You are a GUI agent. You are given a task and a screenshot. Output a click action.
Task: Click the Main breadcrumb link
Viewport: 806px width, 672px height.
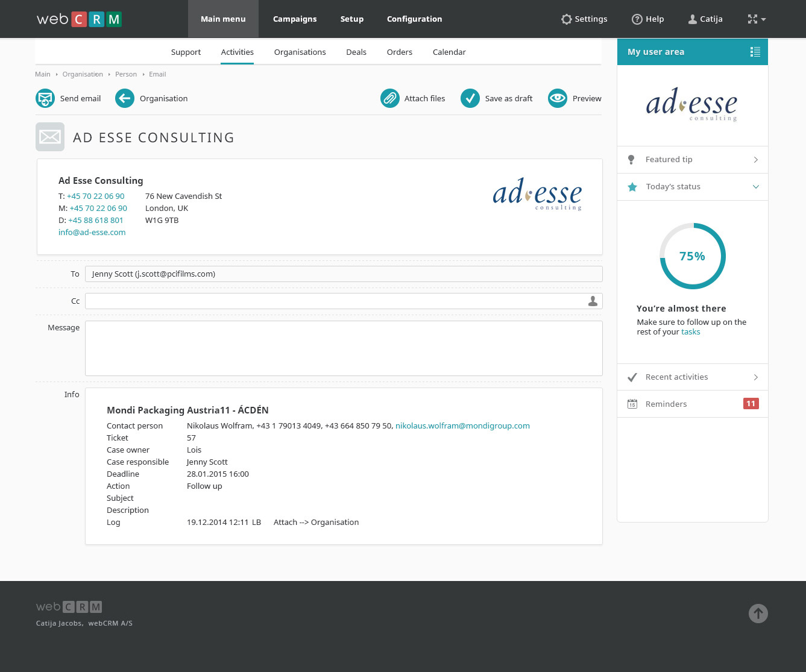point(43,74)
